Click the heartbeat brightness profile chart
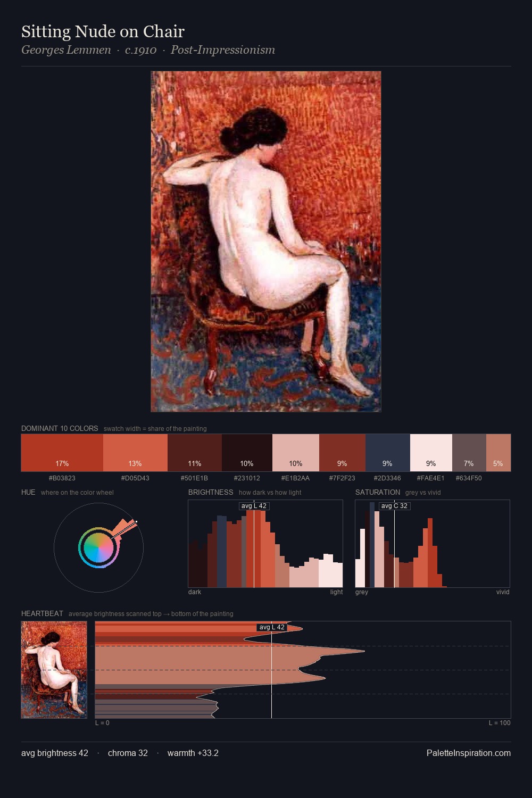This screenshot has height=798, width=532. pyautogui.click(x=303, y=670)
